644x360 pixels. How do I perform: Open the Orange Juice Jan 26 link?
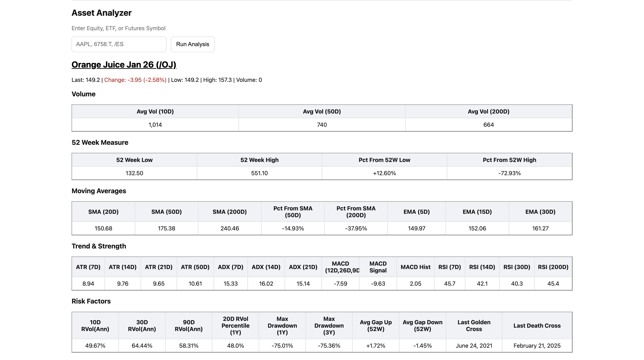coord(124,65)
